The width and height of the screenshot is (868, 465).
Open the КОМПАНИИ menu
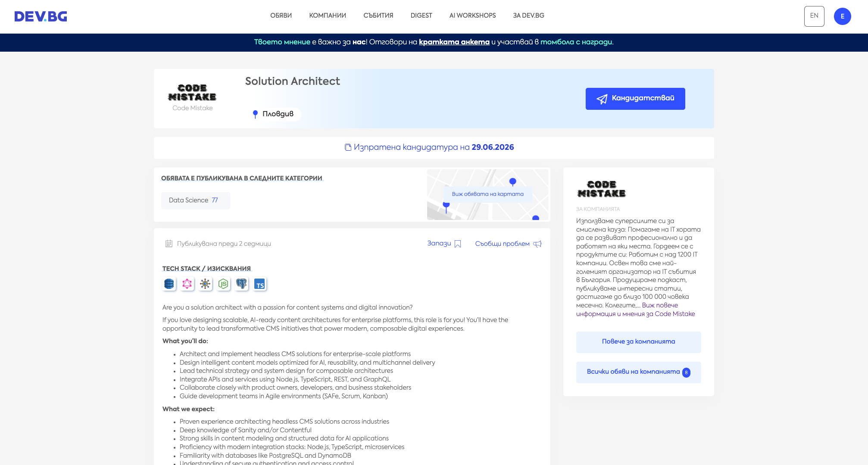pyautogui.click(x=328, y=15)
